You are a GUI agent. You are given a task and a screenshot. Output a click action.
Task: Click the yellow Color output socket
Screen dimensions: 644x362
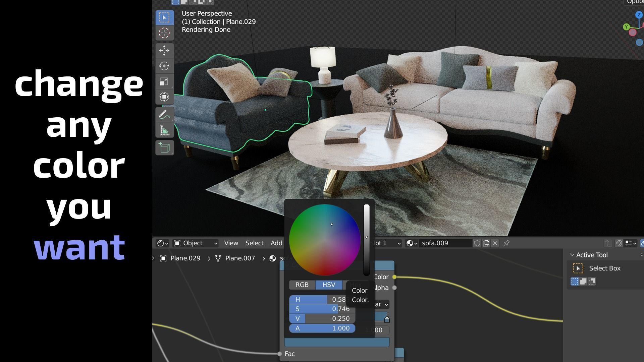[x=394, y=277]
